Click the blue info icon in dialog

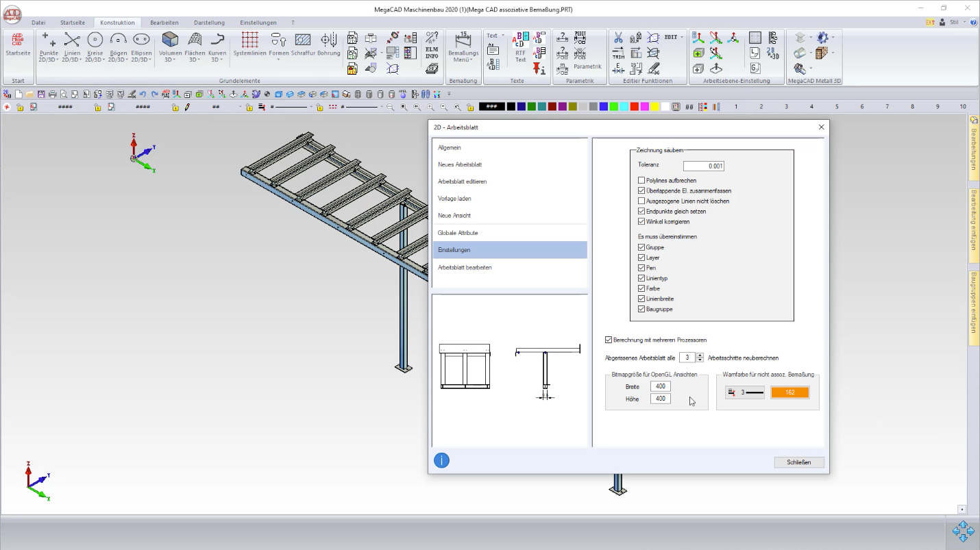pyautogui.click(x=442, y=460)
